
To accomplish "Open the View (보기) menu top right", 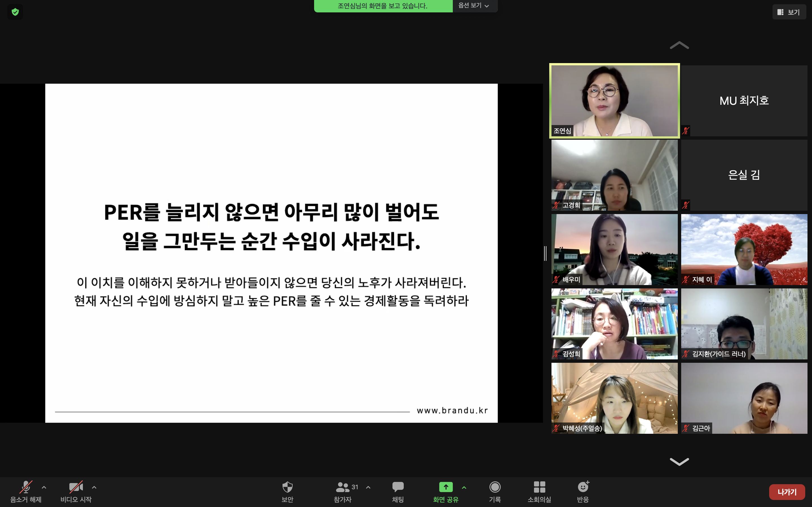I will click(x=789, y=12).
